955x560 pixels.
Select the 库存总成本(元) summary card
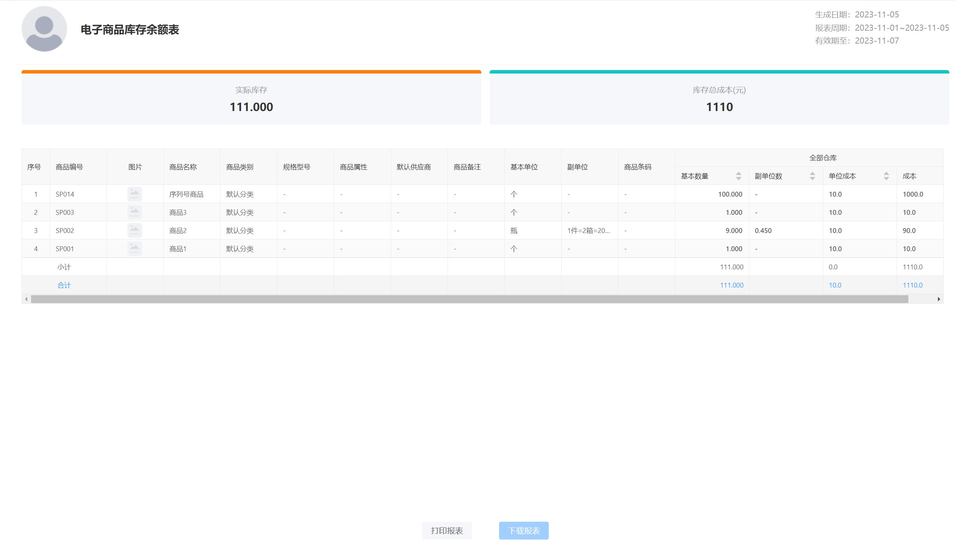click(719, 99)
